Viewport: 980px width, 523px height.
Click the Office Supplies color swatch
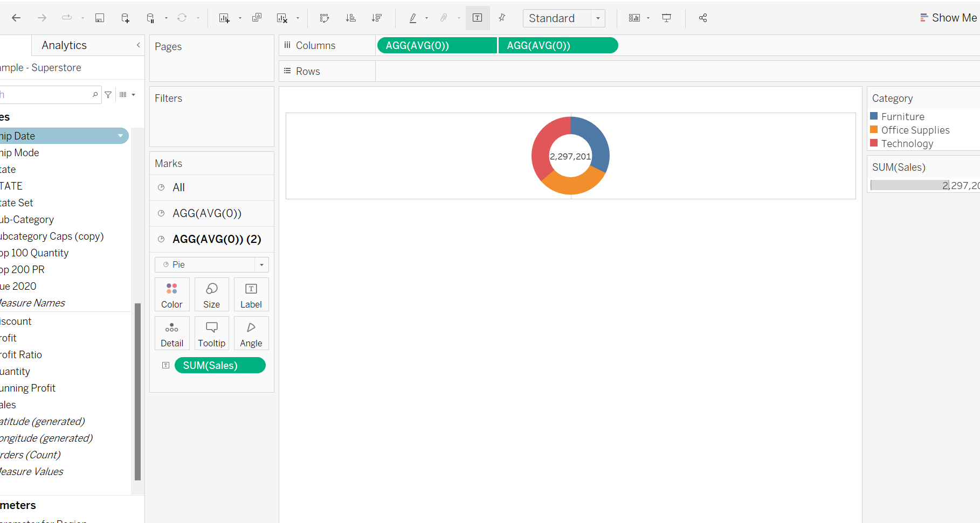(874, 130)
